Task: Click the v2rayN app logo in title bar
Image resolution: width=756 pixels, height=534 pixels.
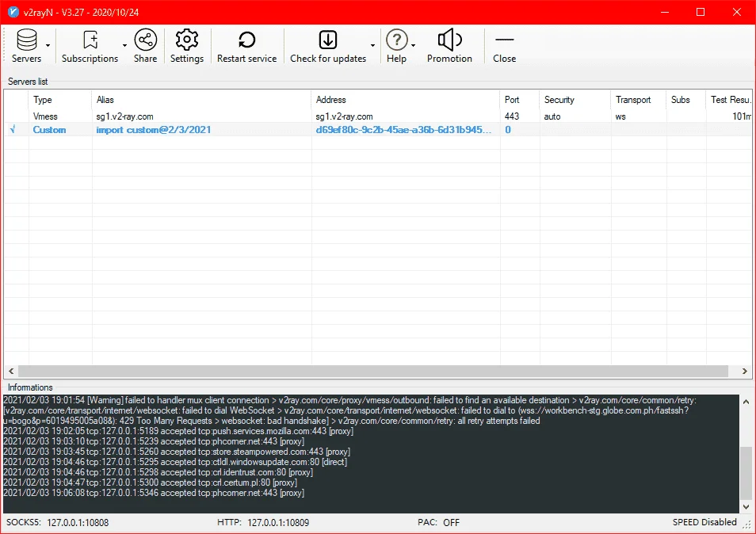Action: point(13,12)
